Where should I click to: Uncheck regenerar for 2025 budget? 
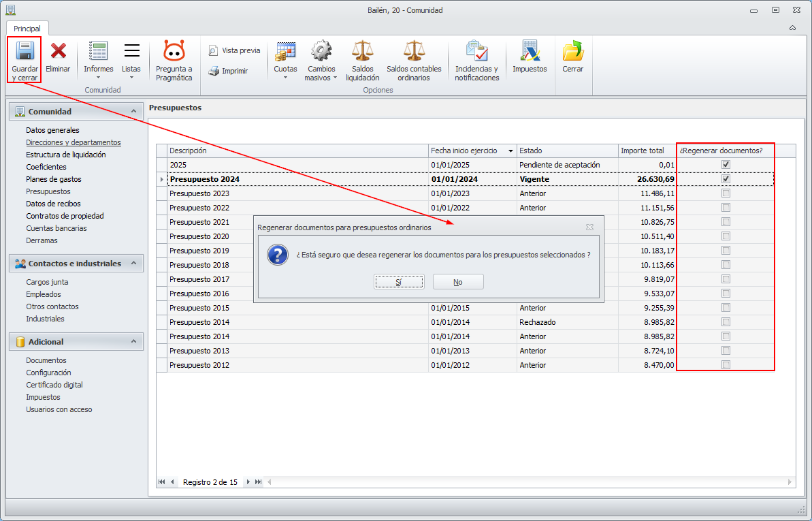coord(726,164)
